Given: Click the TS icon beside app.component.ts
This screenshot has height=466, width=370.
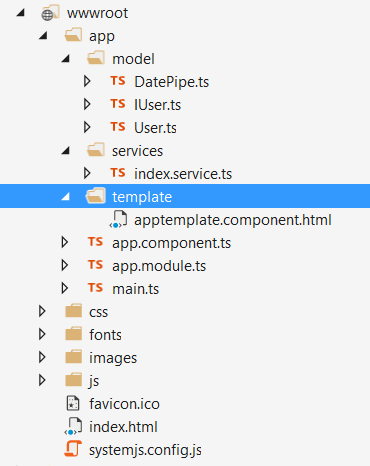Looking at the screenshot, I should click(95, 242).
